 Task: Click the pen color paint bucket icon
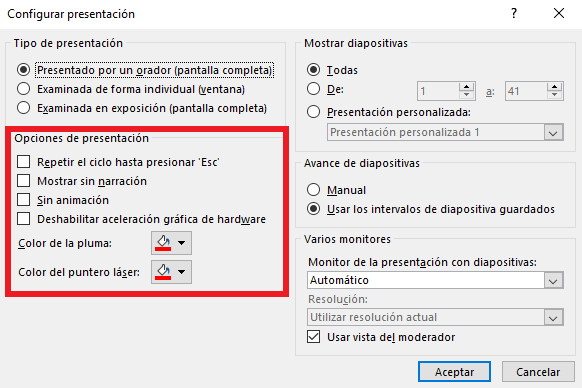(x=163, y=243)
